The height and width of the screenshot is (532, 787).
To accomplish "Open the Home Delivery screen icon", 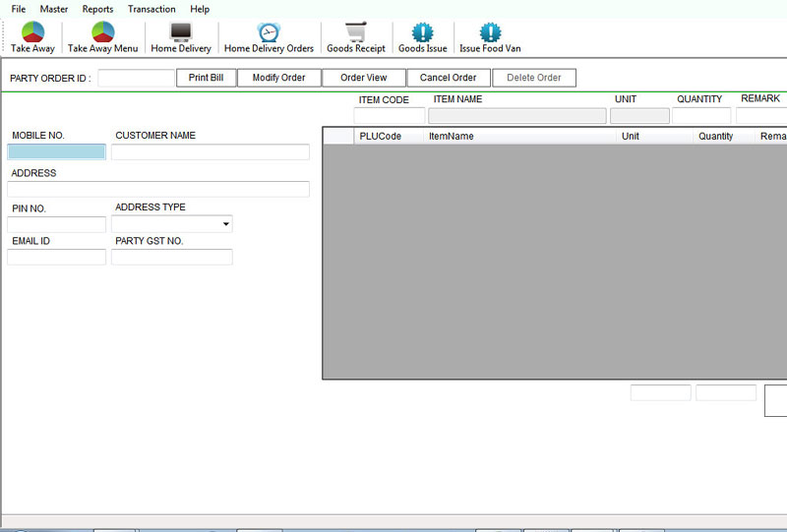I will [181, 32].
